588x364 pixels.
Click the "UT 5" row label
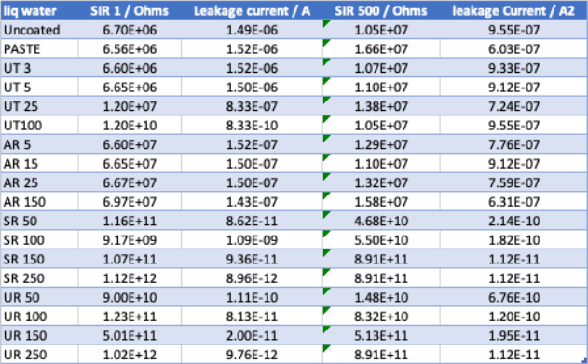18,88
